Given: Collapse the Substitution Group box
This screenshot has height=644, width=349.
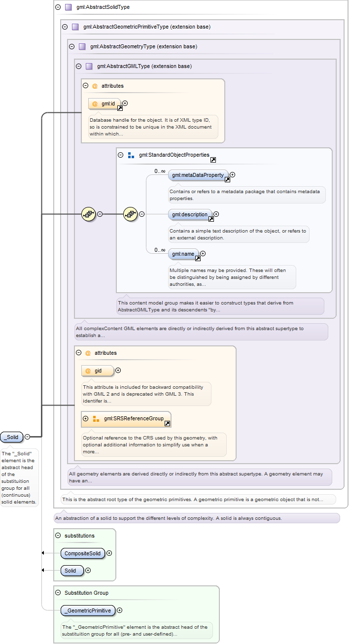Looking at the screenshot, I should (x=58, y=592).
